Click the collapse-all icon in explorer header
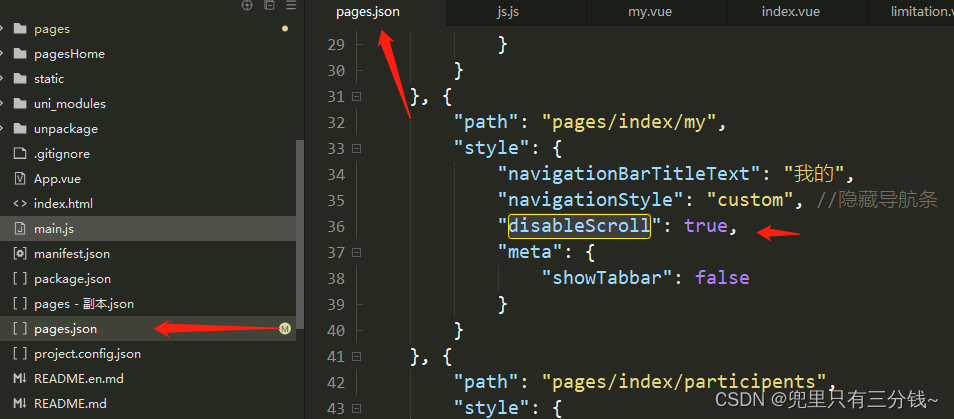 tap(269, 5)
